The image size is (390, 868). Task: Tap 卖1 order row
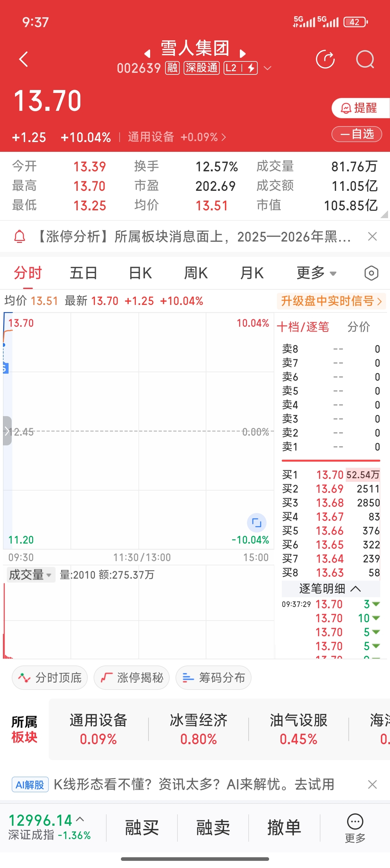coord(331,447)
